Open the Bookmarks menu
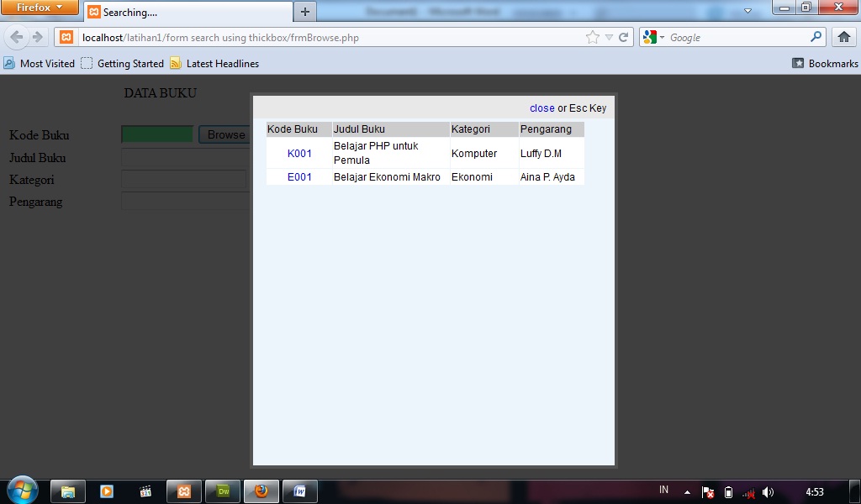This screenshot has width=861, height=504. pos(831,63)
